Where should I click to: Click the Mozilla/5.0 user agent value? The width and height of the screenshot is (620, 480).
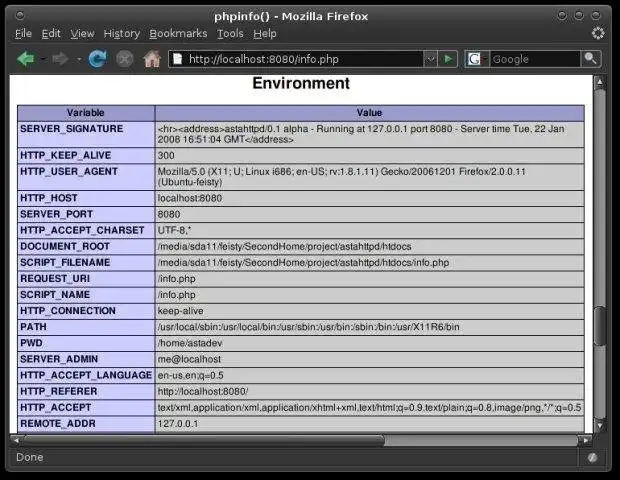coord(342,177)
